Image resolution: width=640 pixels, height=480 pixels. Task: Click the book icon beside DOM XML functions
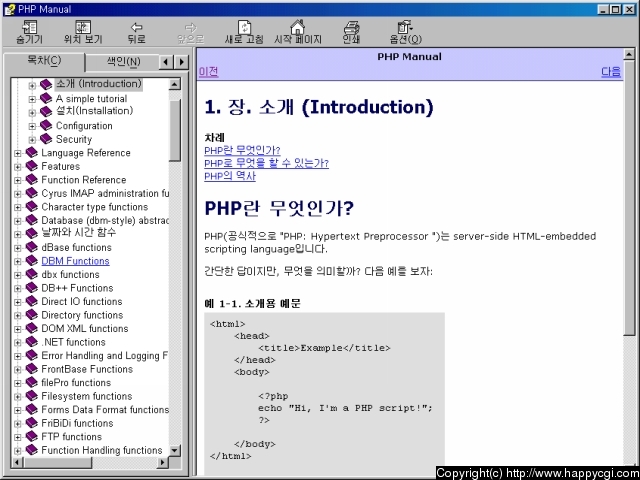pyautogui.click(x=31, y=328)
